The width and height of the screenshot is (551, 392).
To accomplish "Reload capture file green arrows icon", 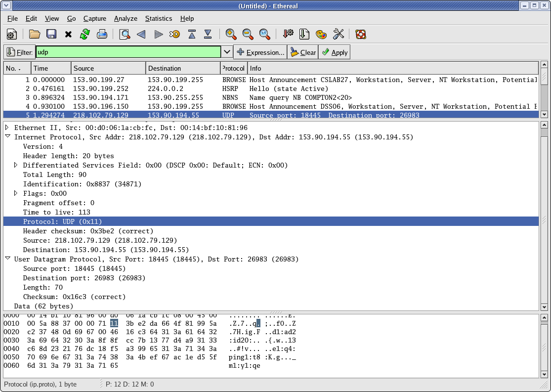I will [x=85, y=34].
